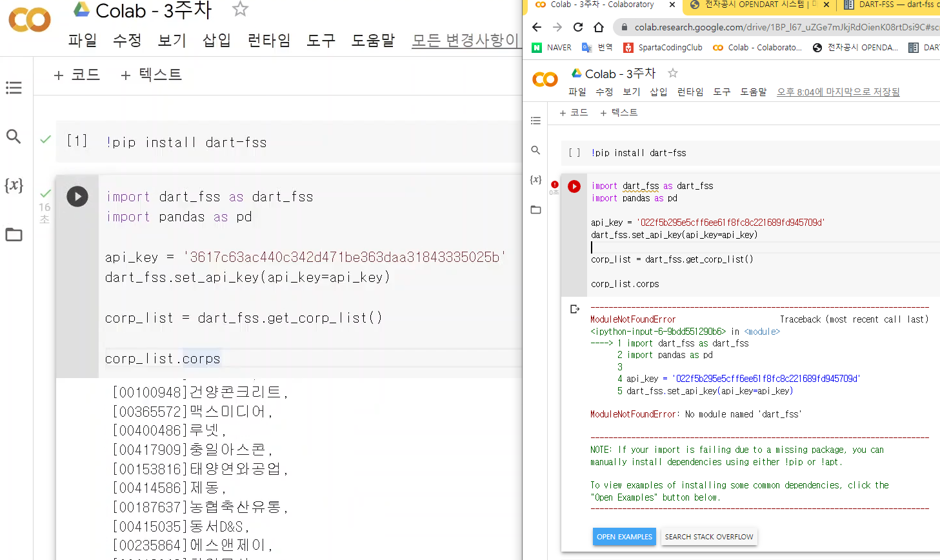Click 오후 8:04에 마지막으로 저장됨 link
940x560 pixels.
coord(838,92)
